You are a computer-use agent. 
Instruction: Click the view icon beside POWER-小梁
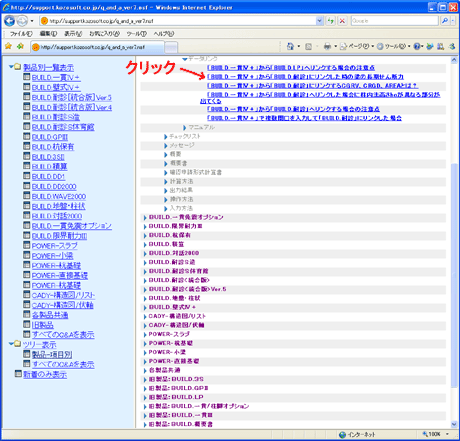(27, 255)
